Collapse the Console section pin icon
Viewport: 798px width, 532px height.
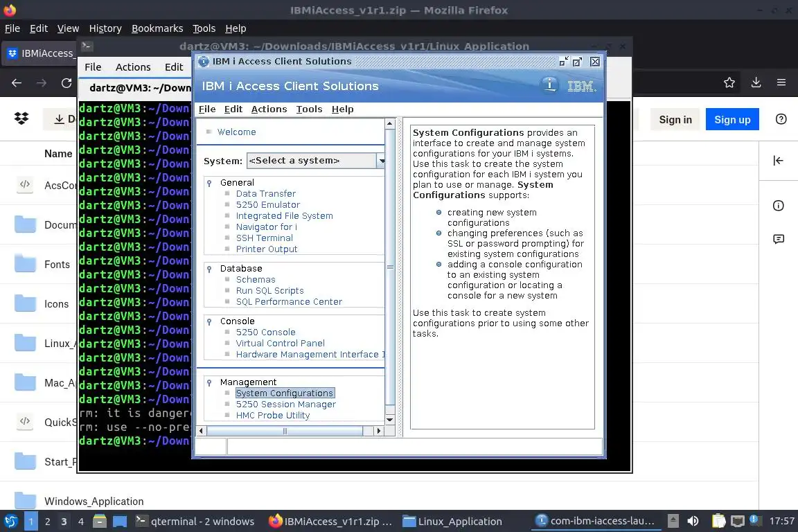click(x=209, y=321)
